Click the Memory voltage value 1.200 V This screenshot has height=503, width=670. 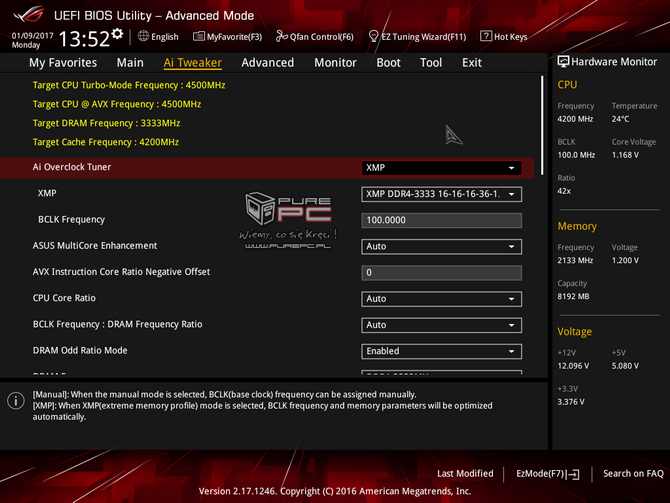[625, 260]
